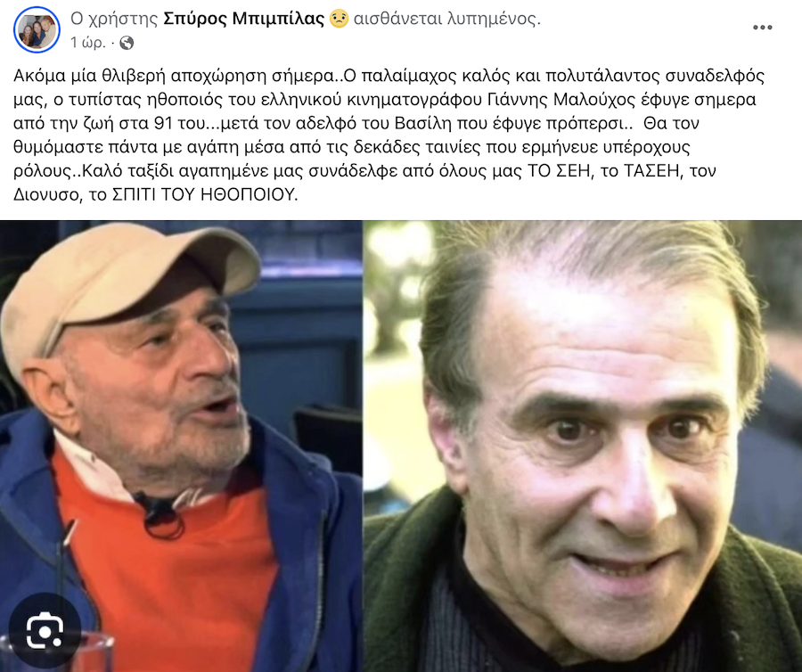Click the word 'ΤΑΣΕΗ' in the post
The width and height of the screenshot is (802, 672).
click(x=653, y=171)
